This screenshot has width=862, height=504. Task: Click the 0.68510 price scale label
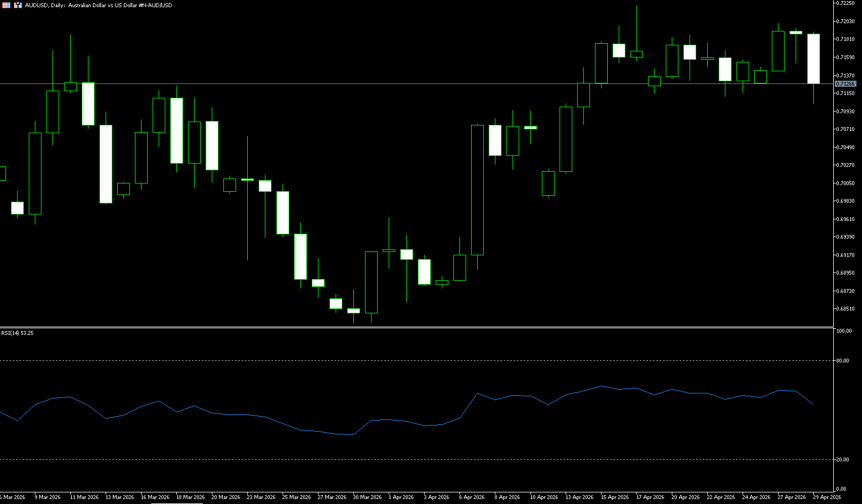point(846,309)
